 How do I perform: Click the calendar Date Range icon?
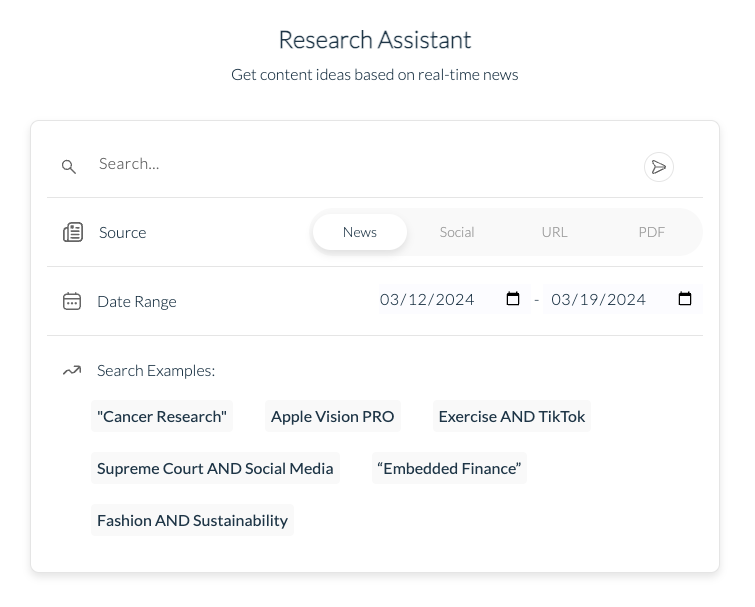[x=72, y=301]
